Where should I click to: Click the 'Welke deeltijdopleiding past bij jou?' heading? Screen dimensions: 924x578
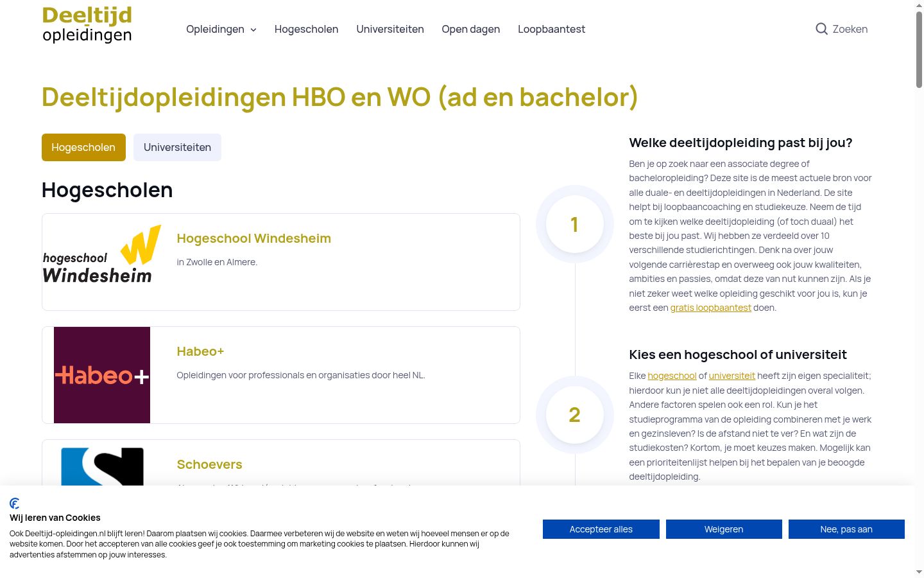(740, 143)
